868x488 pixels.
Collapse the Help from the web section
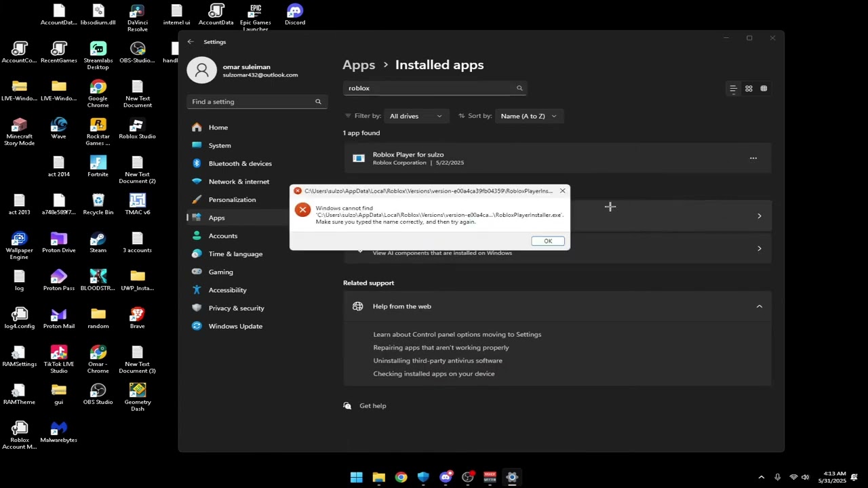(x=759, y=306)
